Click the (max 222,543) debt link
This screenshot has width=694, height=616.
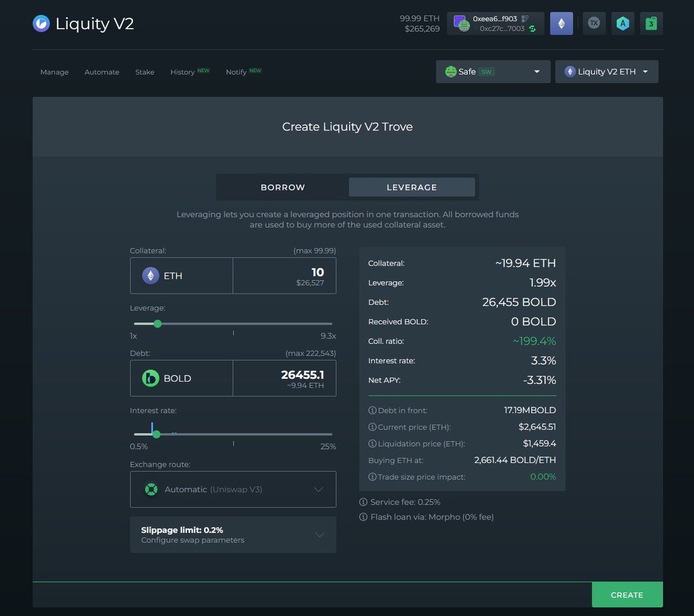311,353
